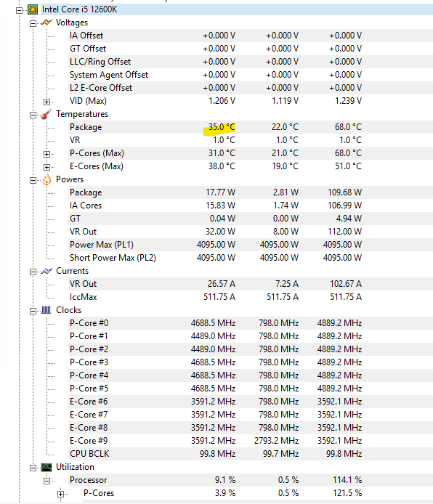Click the VID max value 1.239 V

point(348,101)
